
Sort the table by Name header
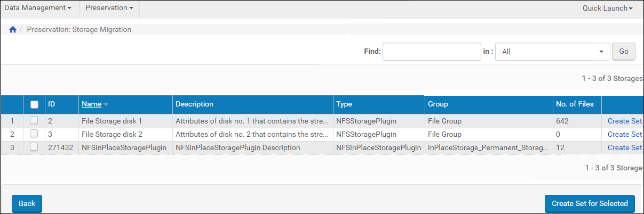91,104
